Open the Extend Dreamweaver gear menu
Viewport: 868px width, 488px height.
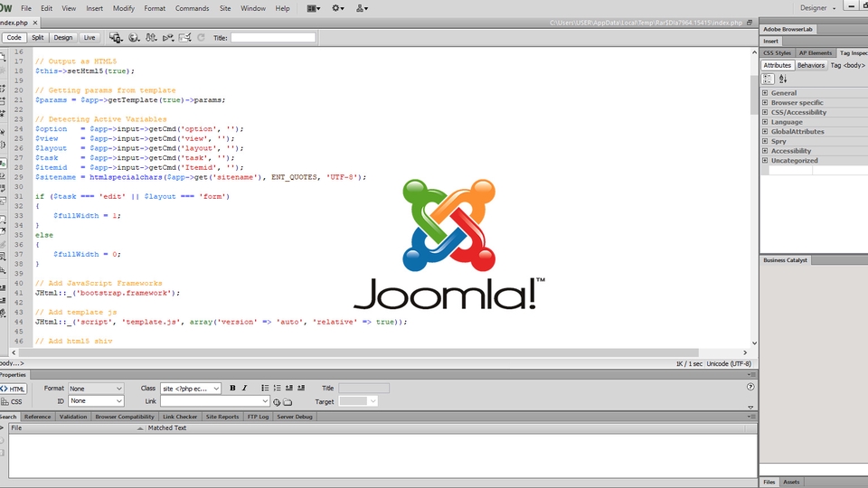coord(338,8)
